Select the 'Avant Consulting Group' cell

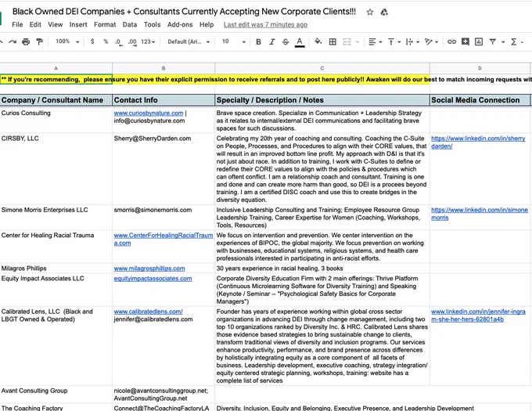coord(56,395)
